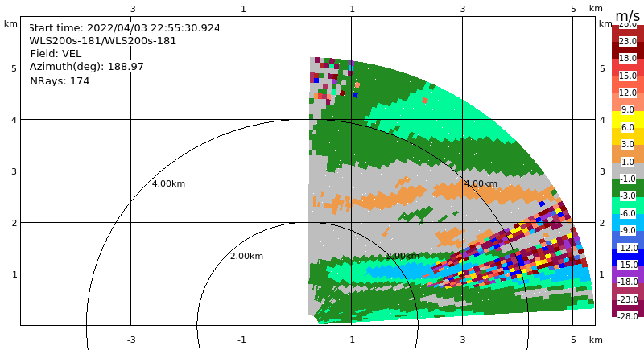Click the 1 tick on the right axis
644x350 pixels.
tap(602, 274)
